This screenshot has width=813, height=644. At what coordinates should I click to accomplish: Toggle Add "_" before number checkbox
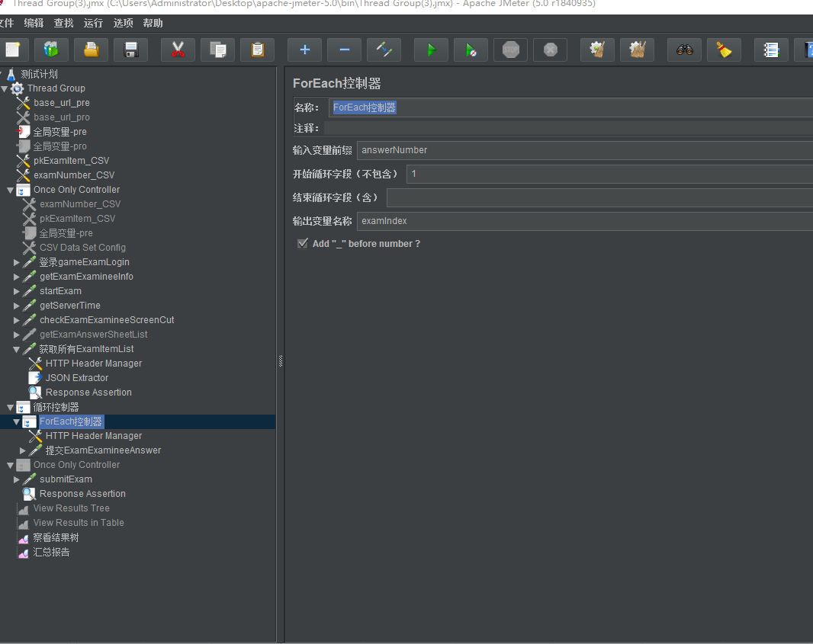point(303,244)
